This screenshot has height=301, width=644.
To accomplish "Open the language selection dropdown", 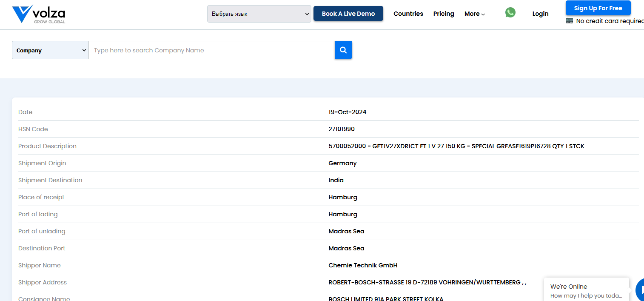I will [259, 14].
